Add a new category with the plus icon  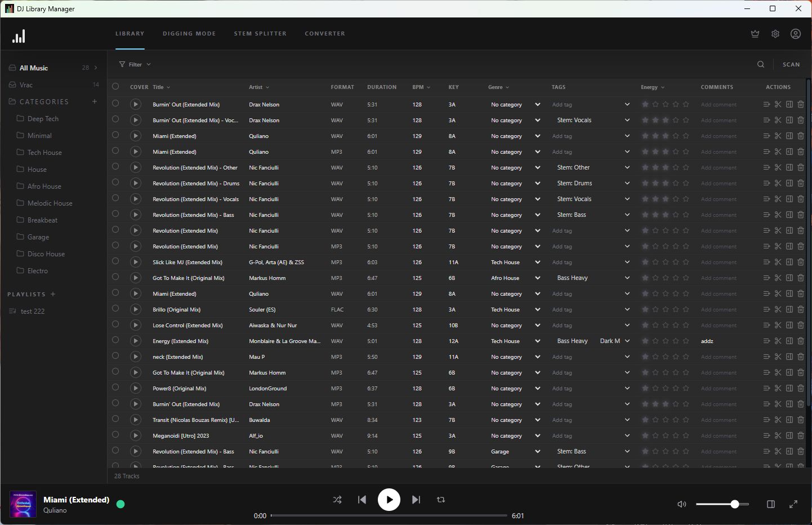point(95,101)
